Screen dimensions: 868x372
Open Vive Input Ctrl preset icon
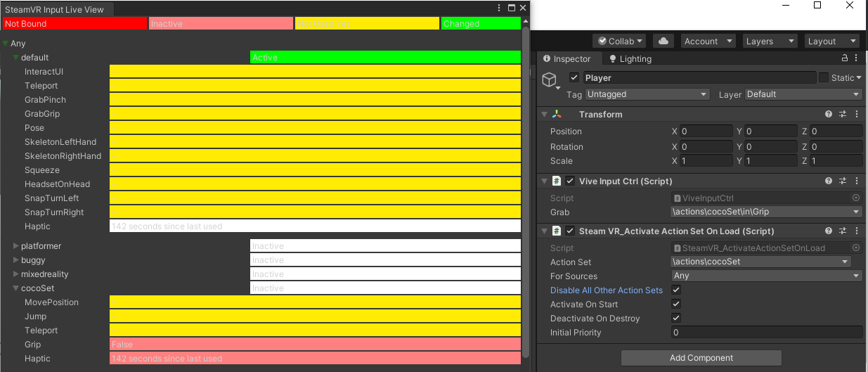(x=843, y=181)
